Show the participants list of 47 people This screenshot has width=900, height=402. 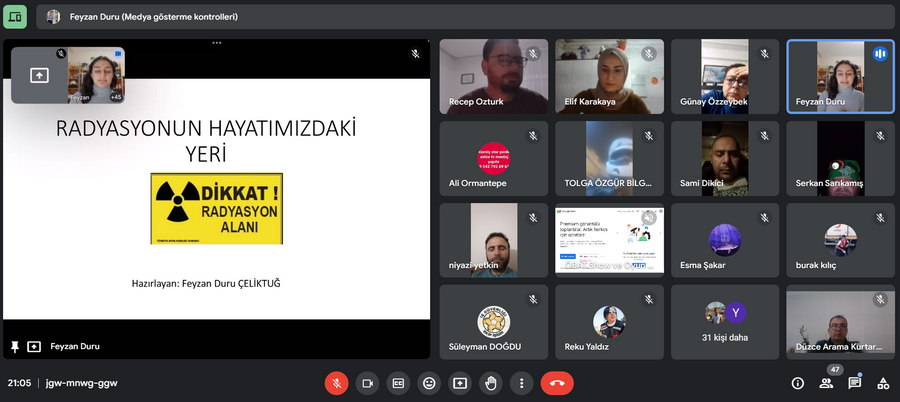pos(826,383)
